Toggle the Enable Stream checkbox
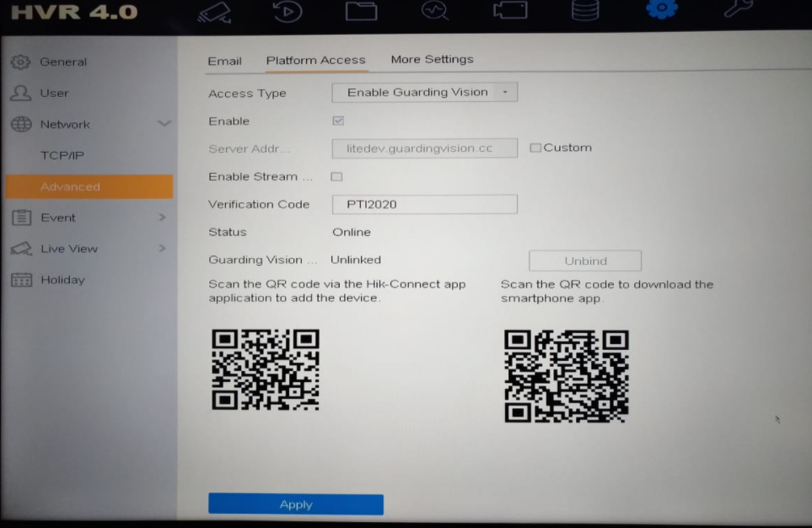 [x=336, y=177]
